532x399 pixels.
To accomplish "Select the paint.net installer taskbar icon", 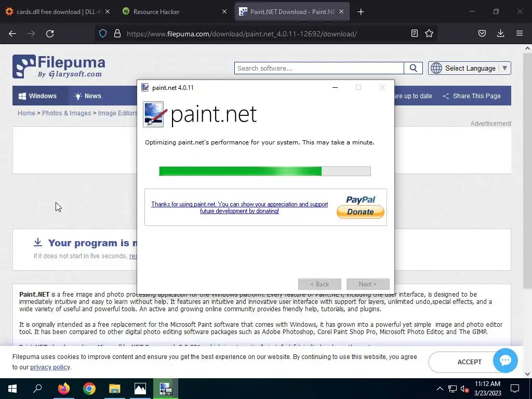I will point(166,389).
